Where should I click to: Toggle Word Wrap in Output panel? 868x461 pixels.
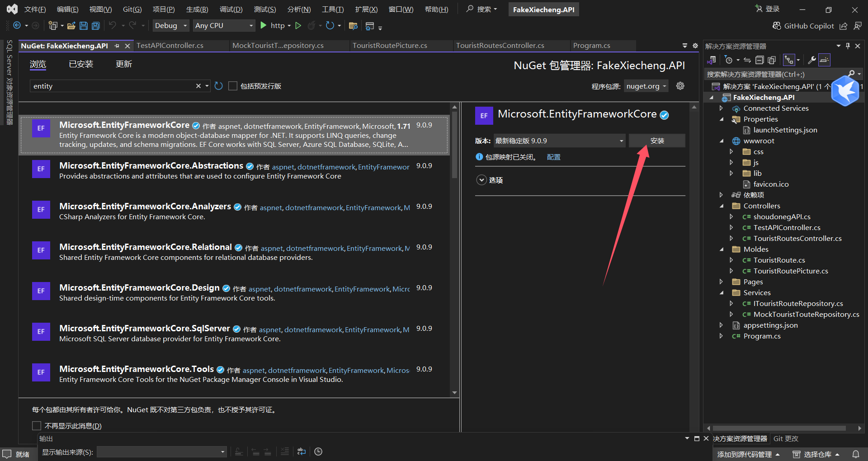pyautogui.click(x=302, y=452)
